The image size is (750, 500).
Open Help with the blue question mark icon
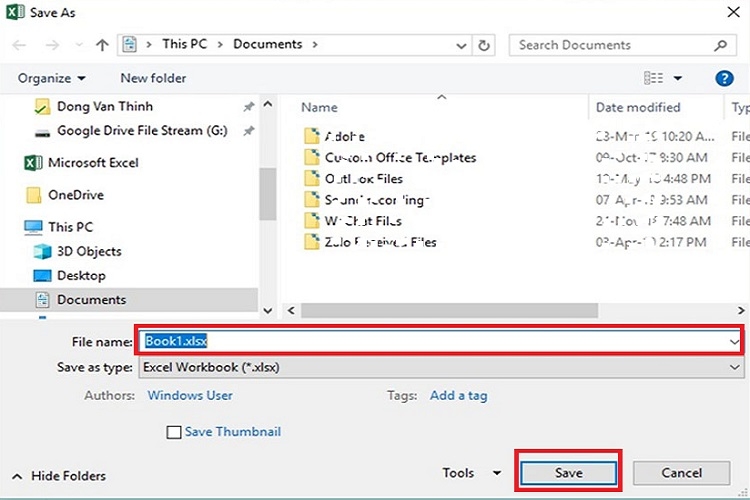coord(725,78)
